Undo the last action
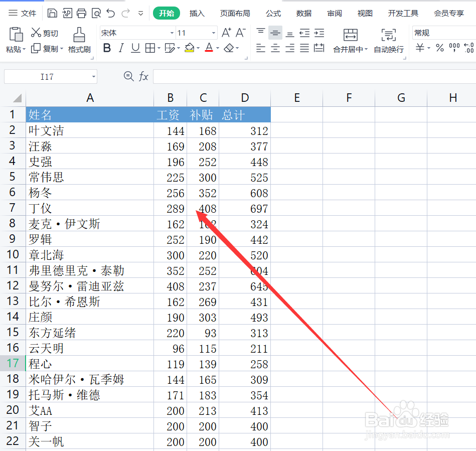 (x=111, y=14)
